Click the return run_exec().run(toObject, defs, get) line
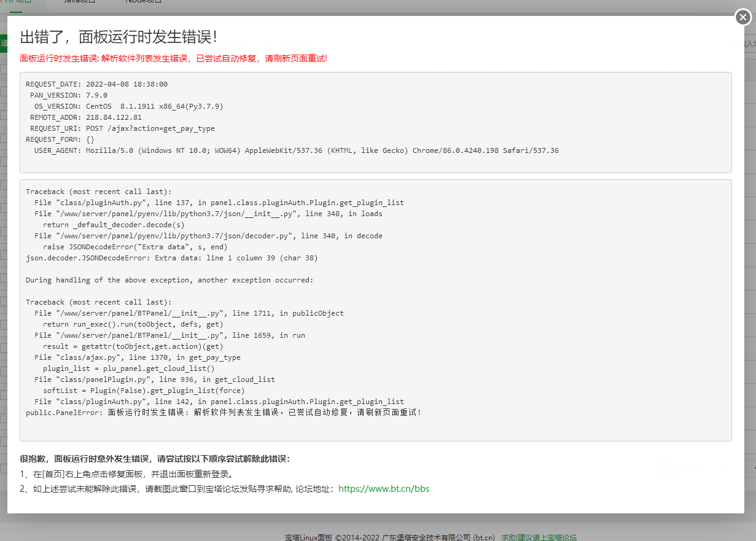The width and height of the screenshot is (756, 541). coord(133,324)
